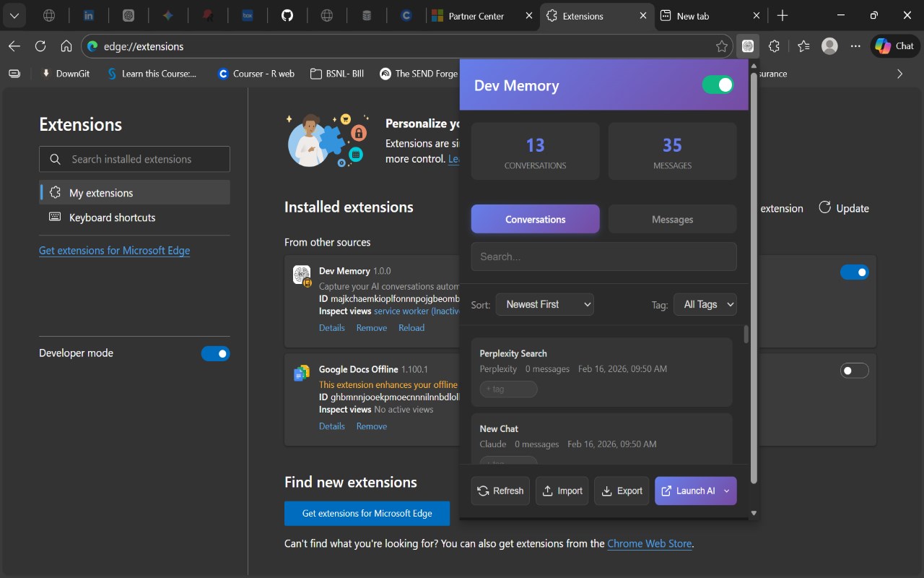Open Edge Settings and more menu
The height and width of the screenshot is (578, 924).
[855, 46]
